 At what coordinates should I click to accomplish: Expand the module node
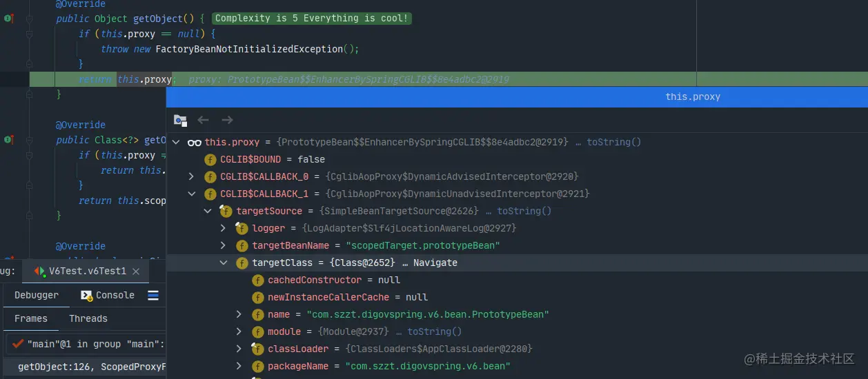tap(239, 331)
